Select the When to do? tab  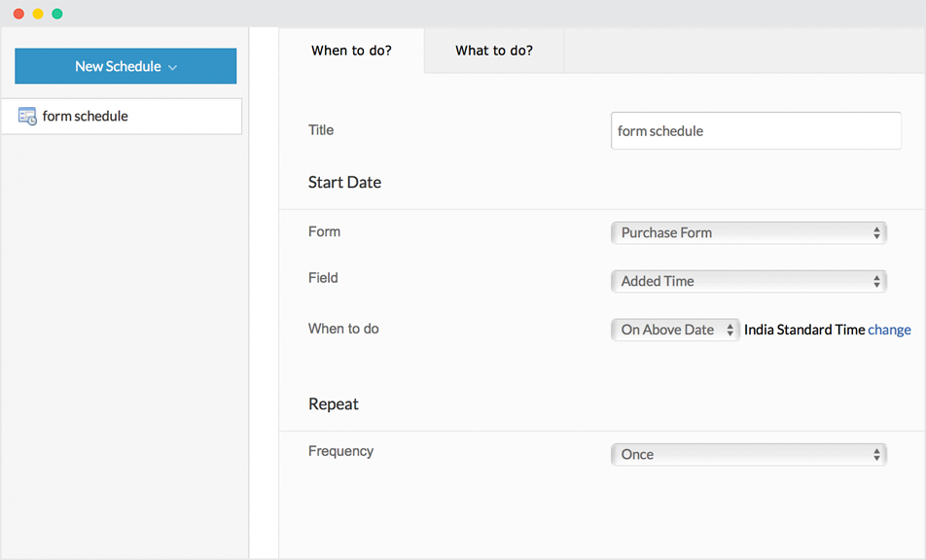point(351,51)
